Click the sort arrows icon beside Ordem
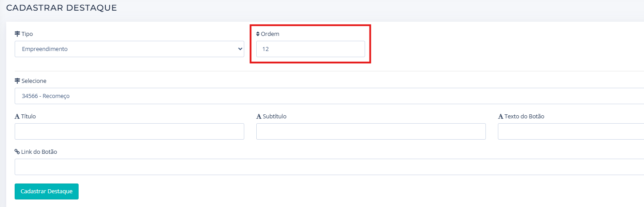644x207 pixels. point(258,34)
